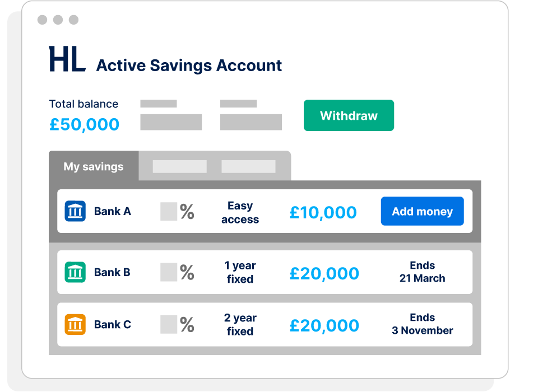Click the second gray window dot
Viewport: 538px width, 392px height.
(x=58, y=20)
